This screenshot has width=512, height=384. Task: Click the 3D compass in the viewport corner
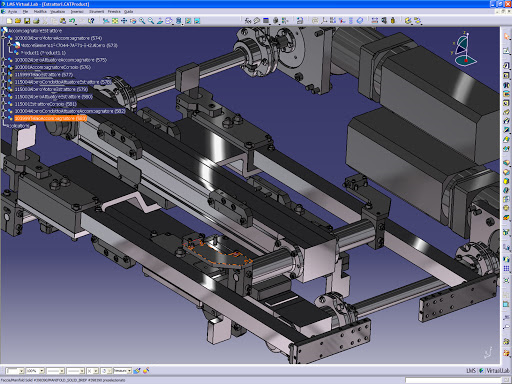click(464, 49)
